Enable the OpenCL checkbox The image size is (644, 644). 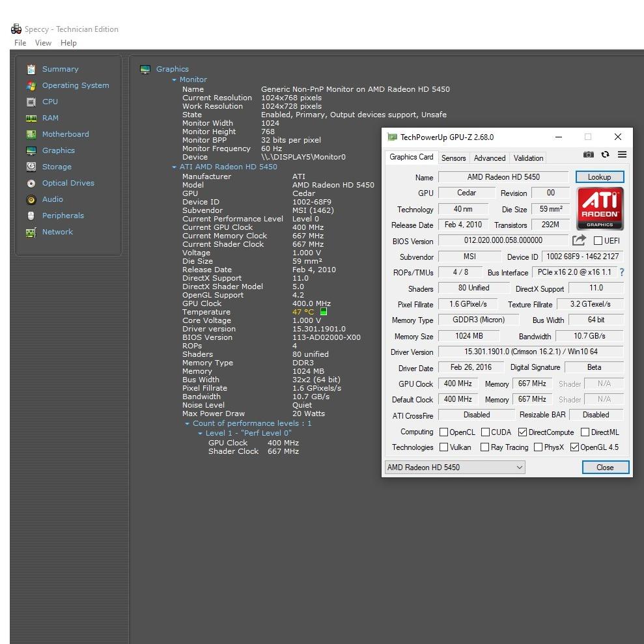[x=443, y=432]
